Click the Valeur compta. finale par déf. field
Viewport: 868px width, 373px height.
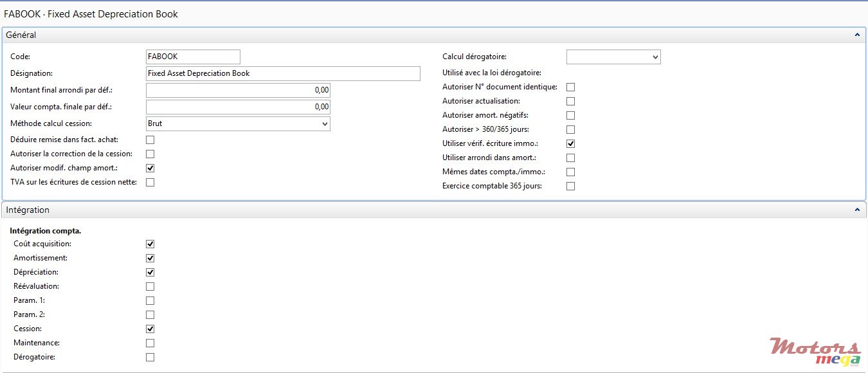(x=238, y=107)
